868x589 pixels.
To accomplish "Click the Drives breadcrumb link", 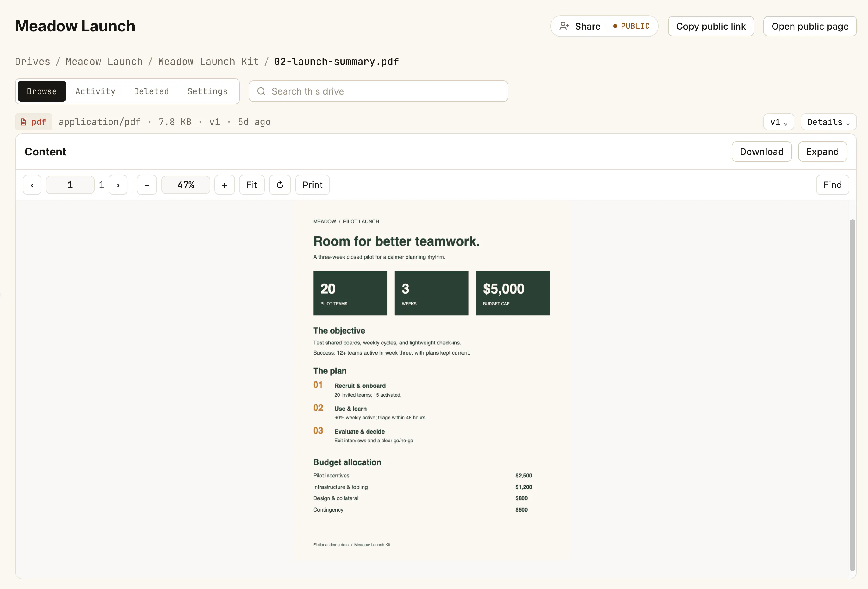I will pos(33,62).
